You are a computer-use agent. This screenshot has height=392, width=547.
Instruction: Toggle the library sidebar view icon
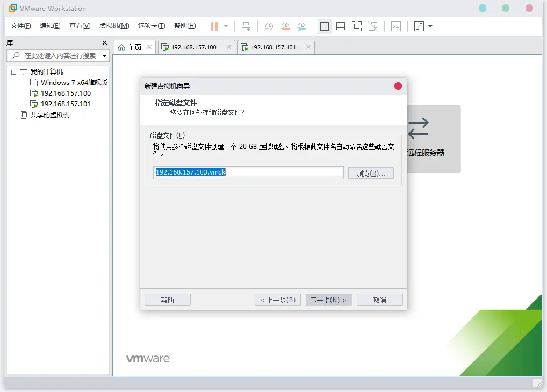pyautogui.click(x=325, y=26)
